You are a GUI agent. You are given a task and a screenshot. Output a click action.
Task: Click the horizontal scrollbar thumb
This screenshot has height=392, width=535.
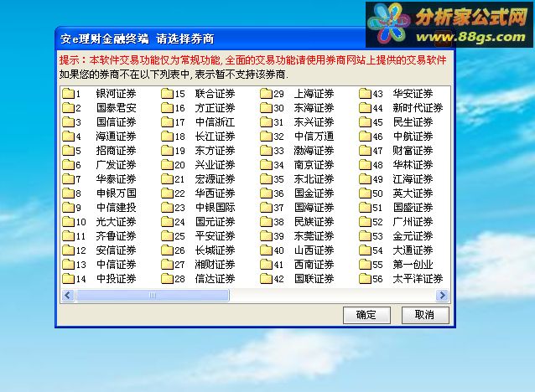point(153,295)
